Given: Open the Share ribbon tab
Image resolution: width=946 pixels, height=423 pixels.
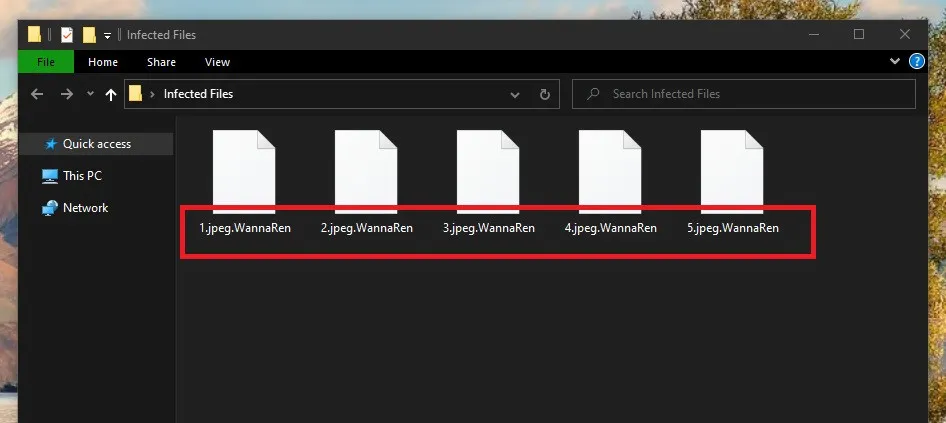Looking at the screenshot, I should pos(161,62).
